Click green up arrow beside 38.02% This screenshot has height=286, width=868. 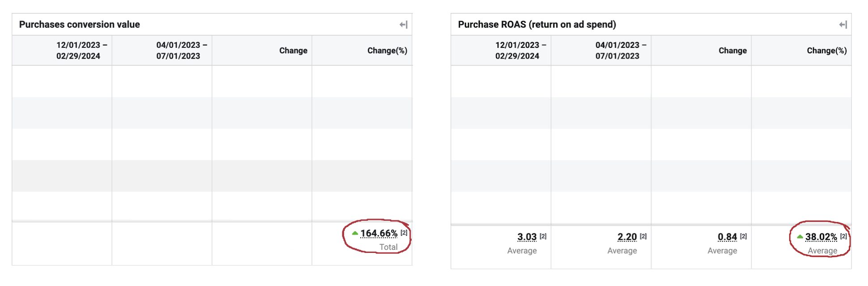(x=800, y=236)
